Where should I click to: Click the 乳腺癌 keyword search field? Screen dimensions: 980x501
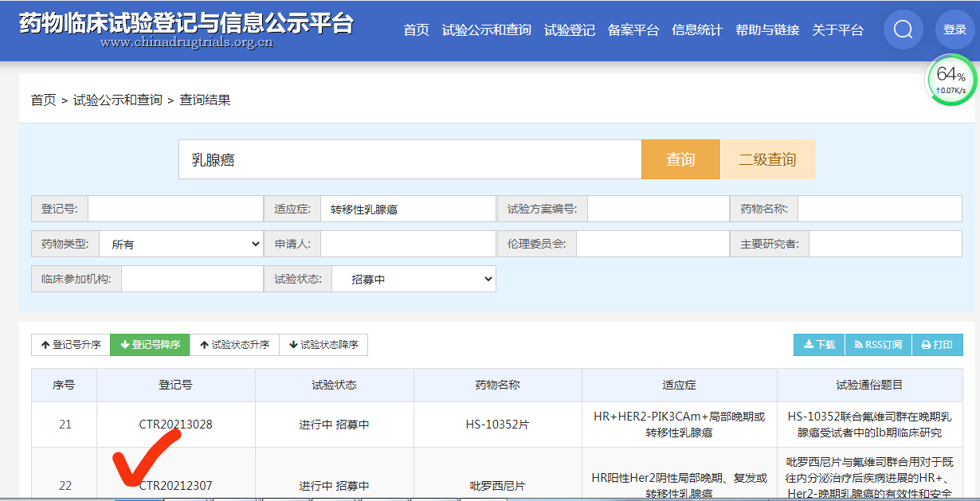pyautogui.click(x=410, y=159)
